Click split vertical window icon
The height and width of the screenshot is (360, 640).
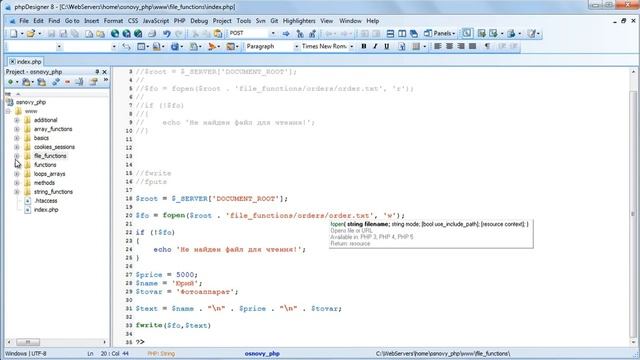[402, 33]
